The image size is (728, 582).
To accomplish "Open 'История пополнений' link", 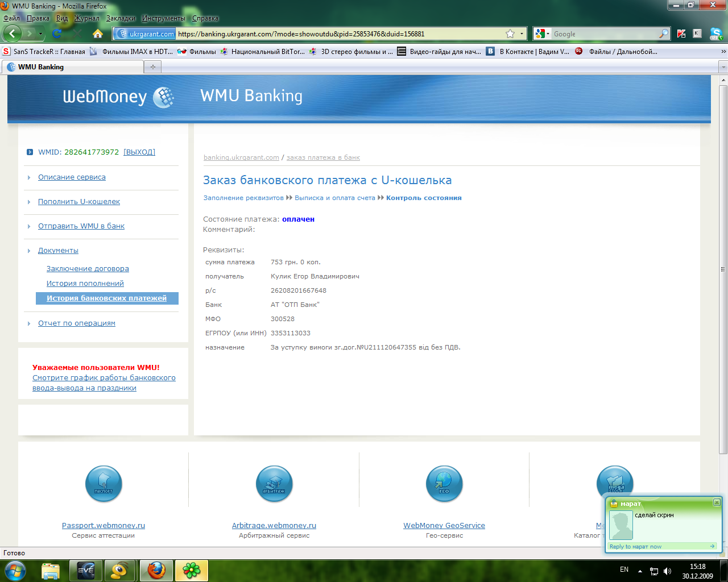I will 85,284.
